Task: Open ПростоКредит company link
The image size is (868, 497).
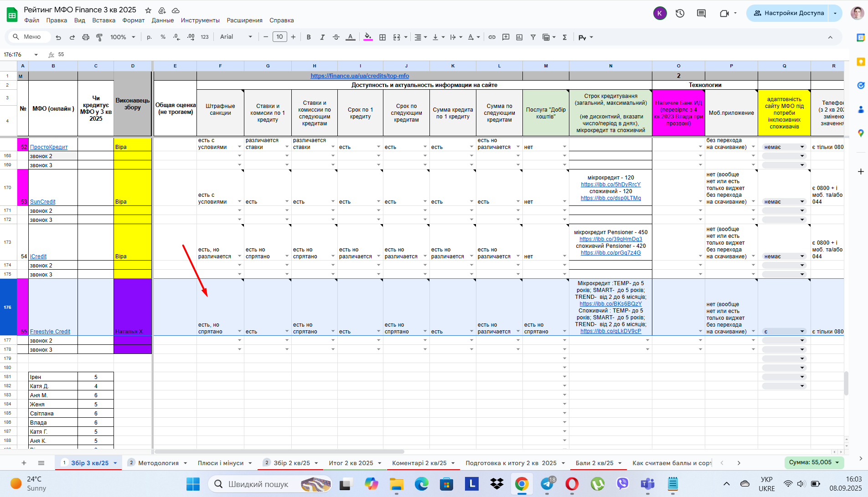Action: click(x=49, y=147)
